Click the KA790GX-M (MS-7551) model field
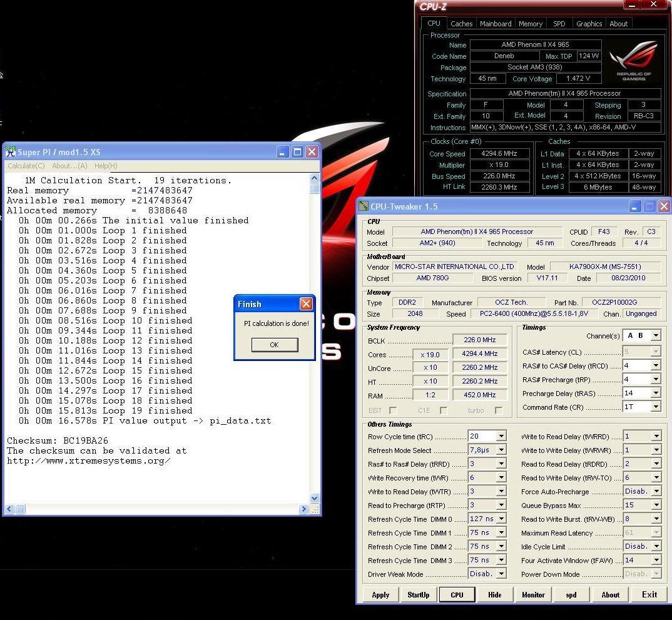The height and width of the screenshot is (620, 672). click(x=606, y=267)
